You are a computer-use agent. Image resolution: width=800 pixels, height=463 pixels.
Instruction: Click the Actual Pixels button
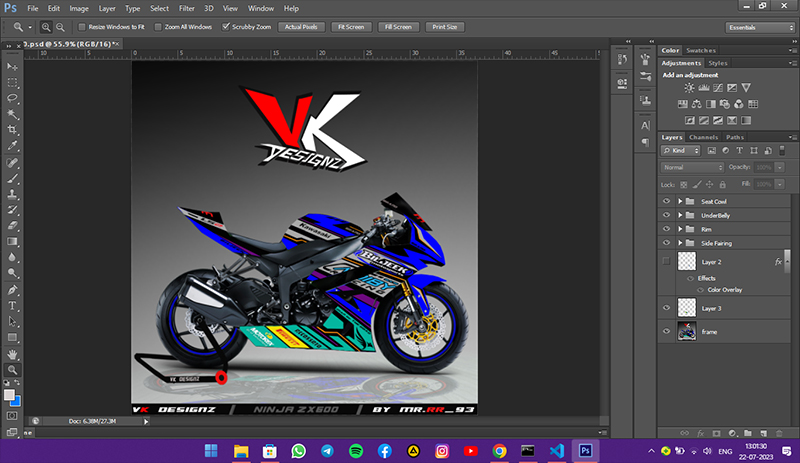301,27
